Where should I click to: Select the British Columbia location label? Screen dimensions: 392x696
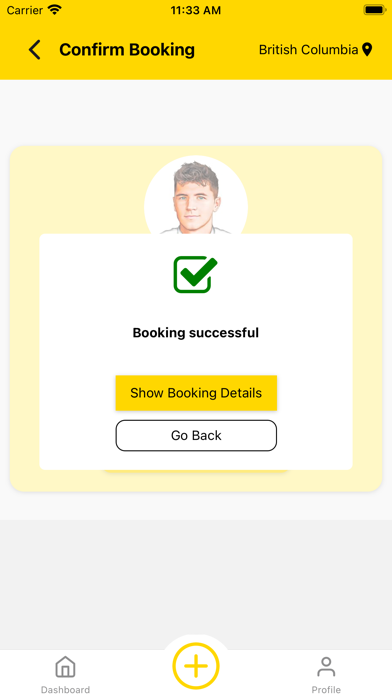pyautogui.click(x=309, y=50)
